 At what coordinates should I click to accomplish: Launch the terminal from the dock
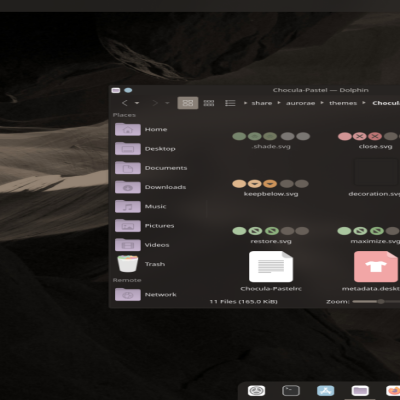coord(291,391)
